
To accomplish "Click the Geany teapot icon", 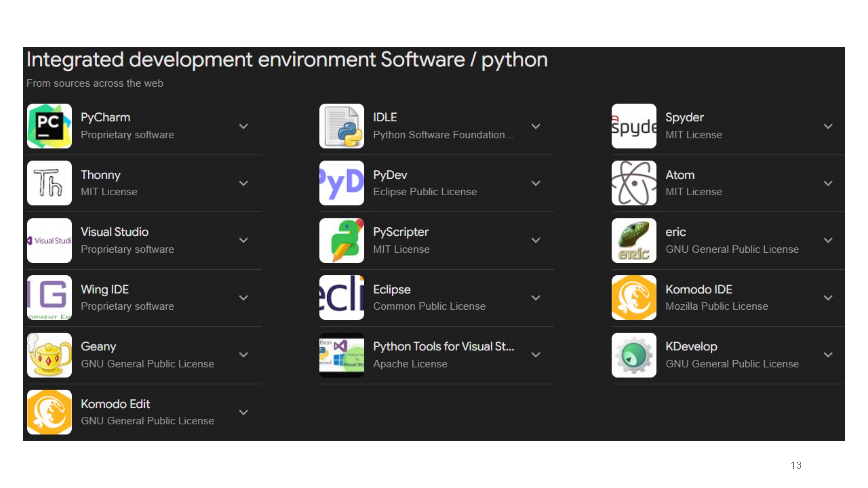I will (49, 355).
